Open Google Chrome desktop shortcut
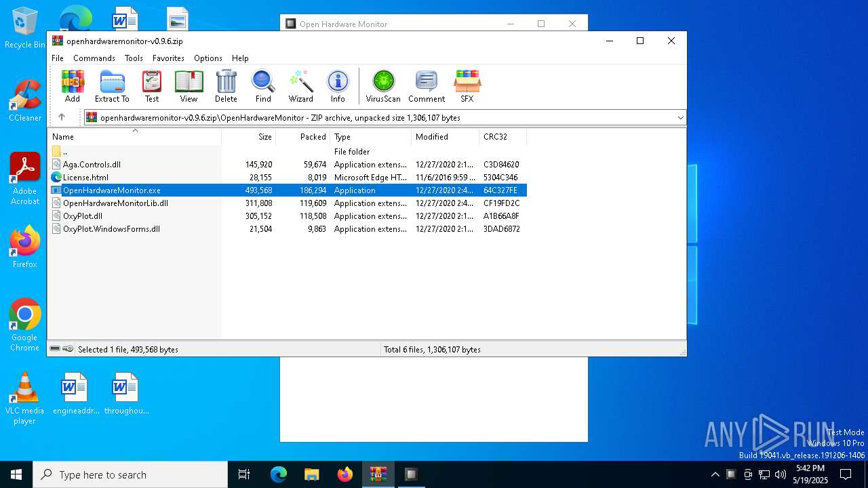Screen dimensions: 868x488 (x=24, y=325)
